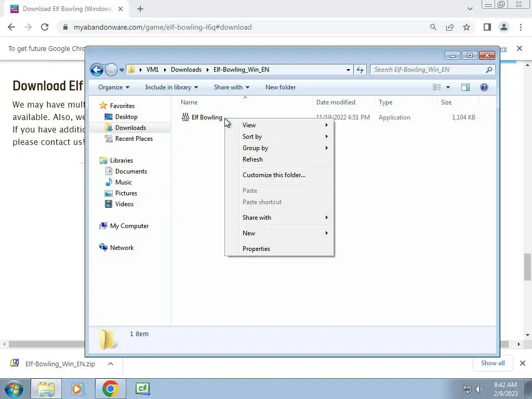Open Chrome side panel icon
Viewport: 532px width, 399px height.
[x=487, y=27]
